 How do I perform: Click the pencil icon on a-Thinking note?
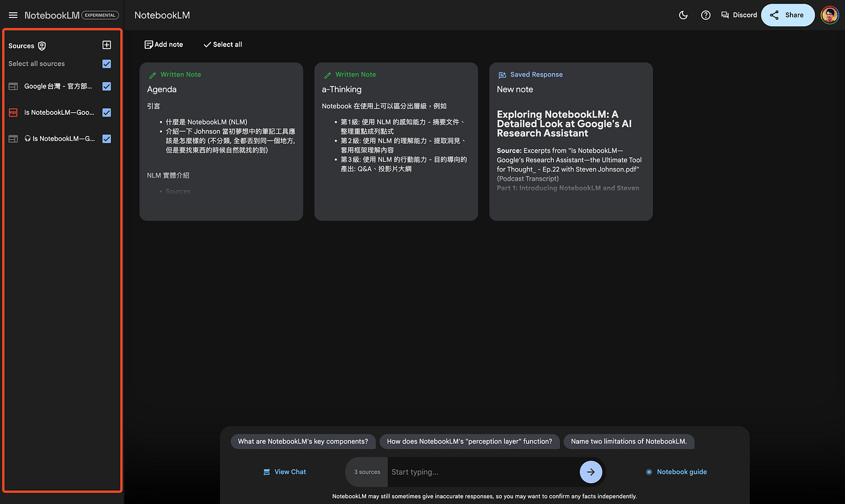[x=327, y=75]
